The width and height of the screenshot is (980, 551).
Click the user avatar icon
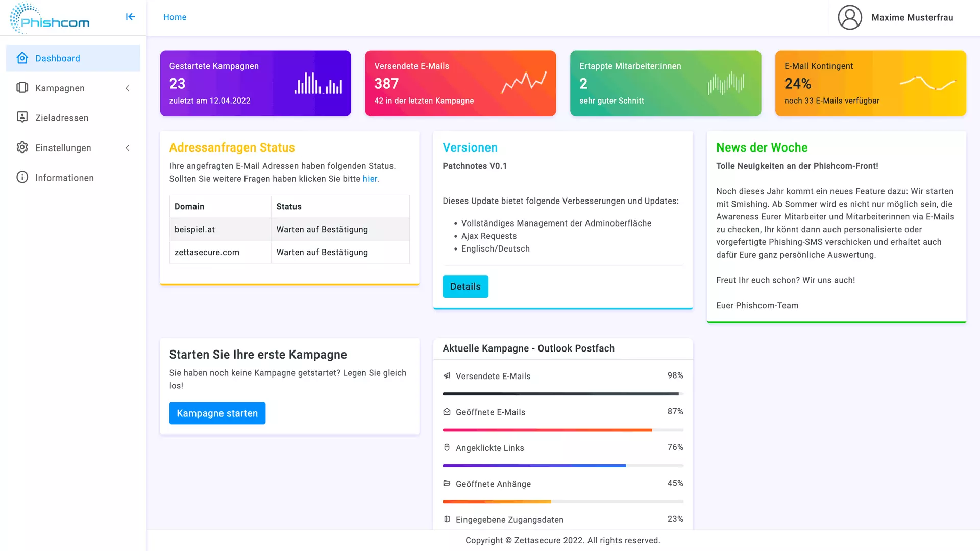(x=849, y=17)
